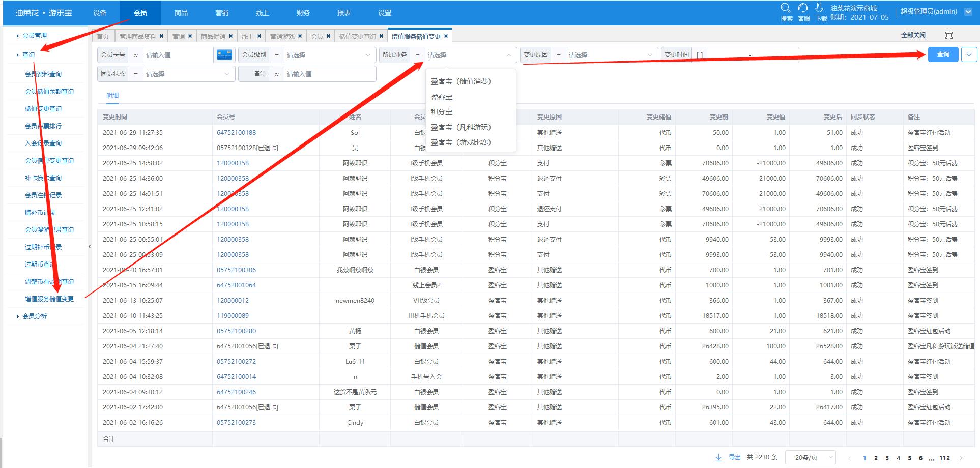
Task: Close the 储值变更查询 tab
Action: pyautogui.click(x=381, y=36)
